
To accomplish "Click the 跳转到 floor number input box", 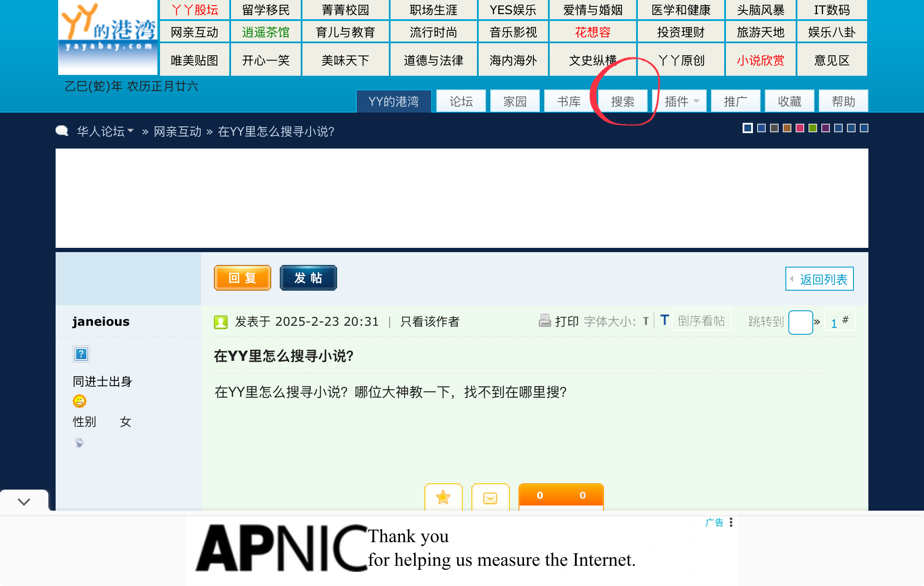I will (x=800, y=322).
